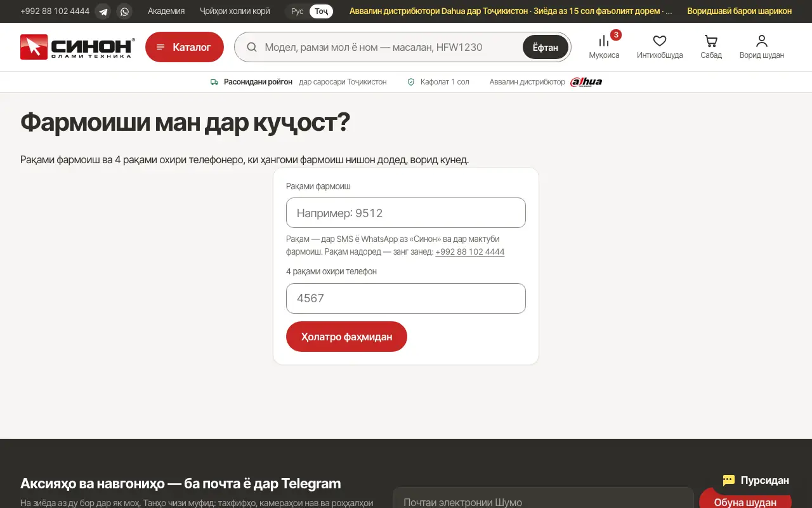Screen dimensions: 812x508
Task: Click the Кафолат 1 сол text
Action: click(445, 82)
